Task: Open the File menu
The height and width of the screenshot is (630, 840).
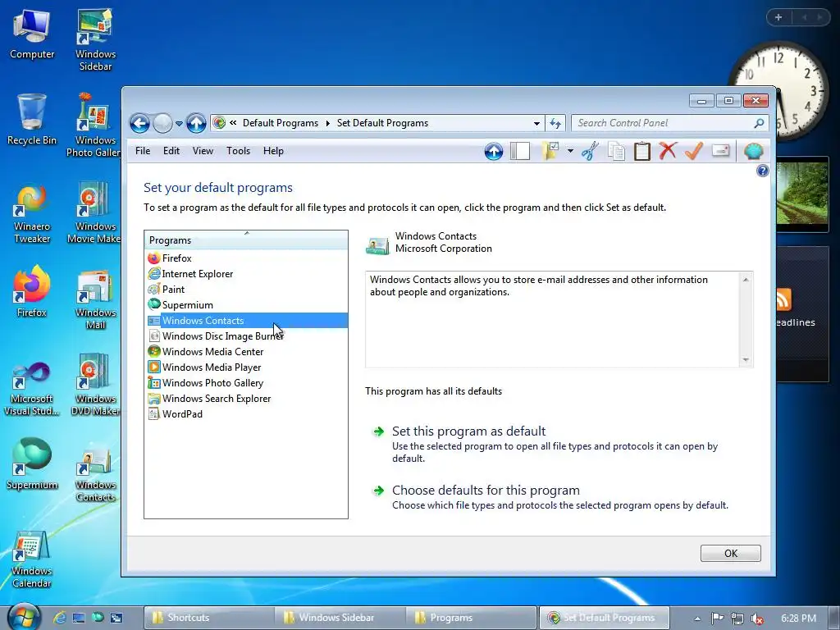Action: pyautogui.click(x=143, y=151)
